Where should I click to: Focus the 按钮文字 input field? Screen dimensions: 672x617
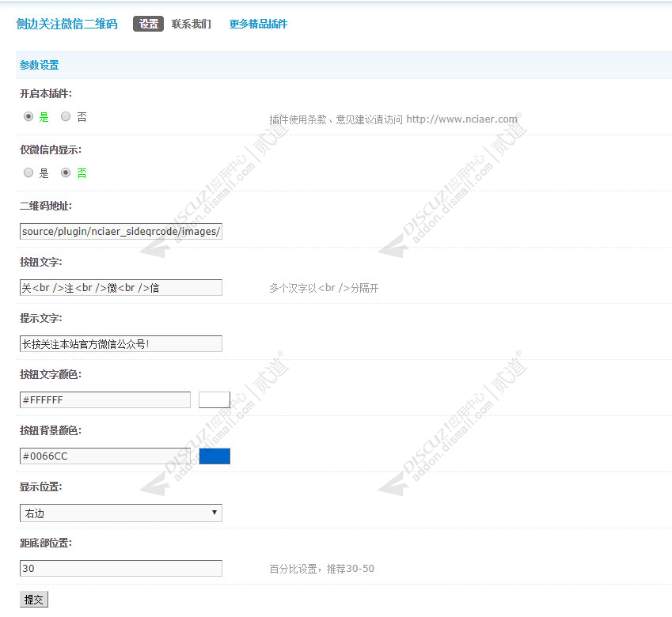121,287
